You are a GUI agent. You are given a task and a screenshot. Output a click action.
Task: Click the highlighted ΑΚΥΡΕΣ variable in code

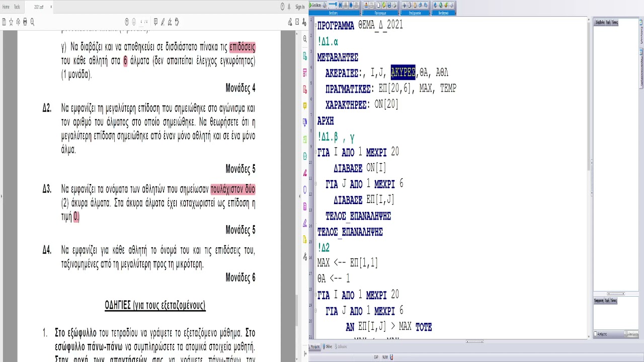coord(403,72)
